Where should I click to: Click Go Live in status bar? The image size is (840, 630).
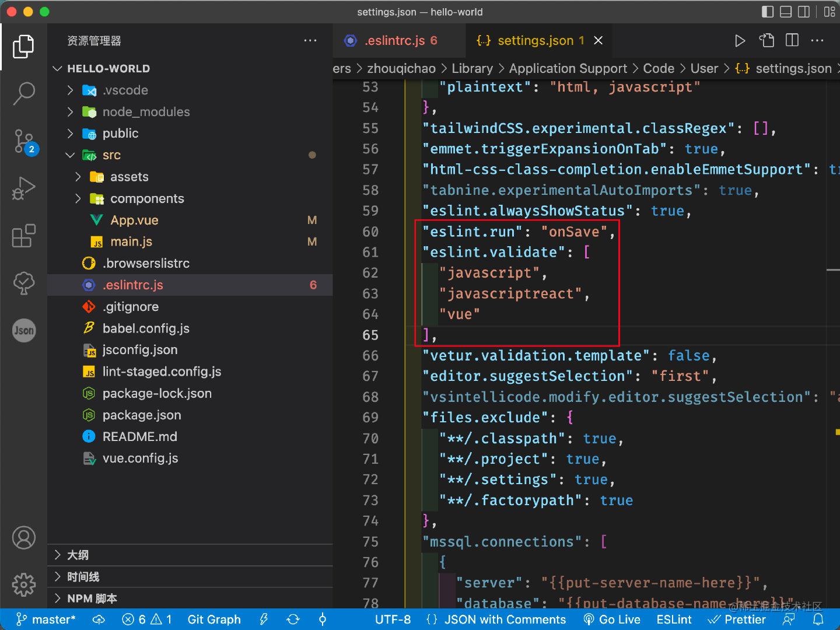[x=612, y=619]
